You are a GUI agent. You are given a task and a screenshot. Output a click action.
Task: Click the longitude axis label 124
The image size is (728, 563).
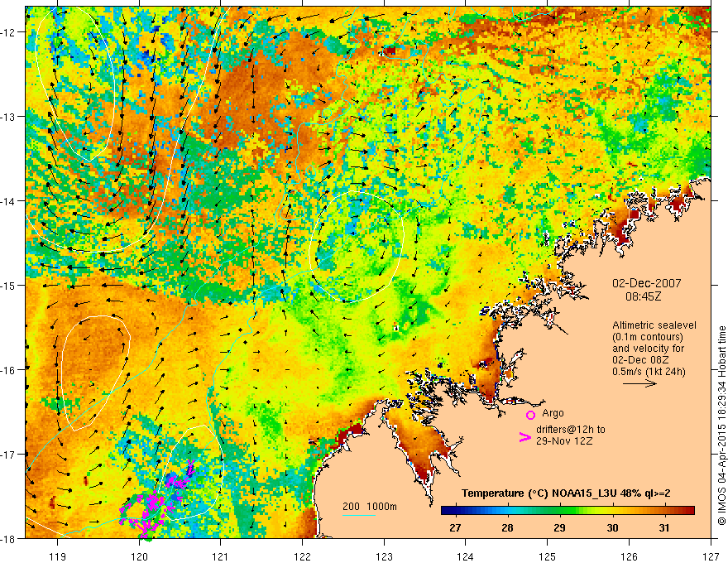(x=465, y=556)
